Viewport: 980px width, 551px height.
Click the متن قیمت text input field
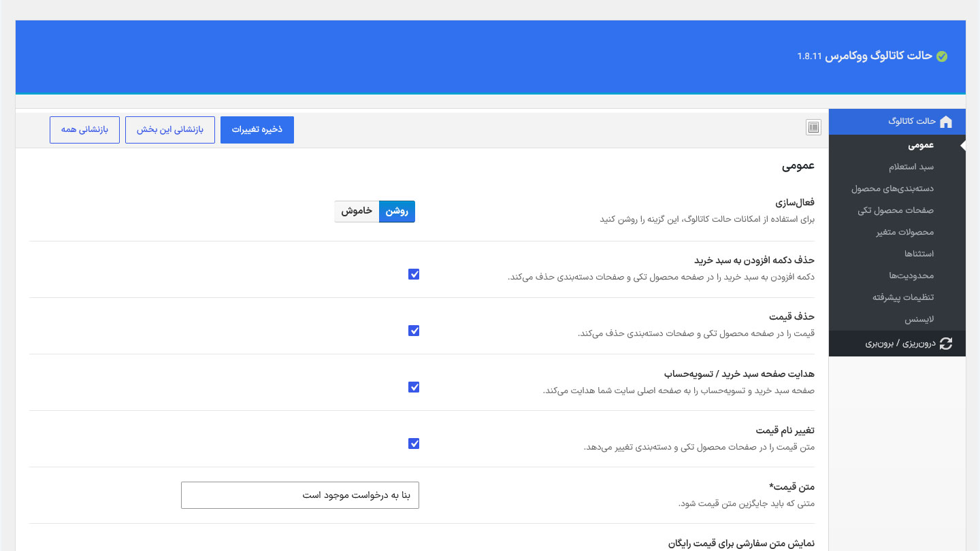point(300,495)
